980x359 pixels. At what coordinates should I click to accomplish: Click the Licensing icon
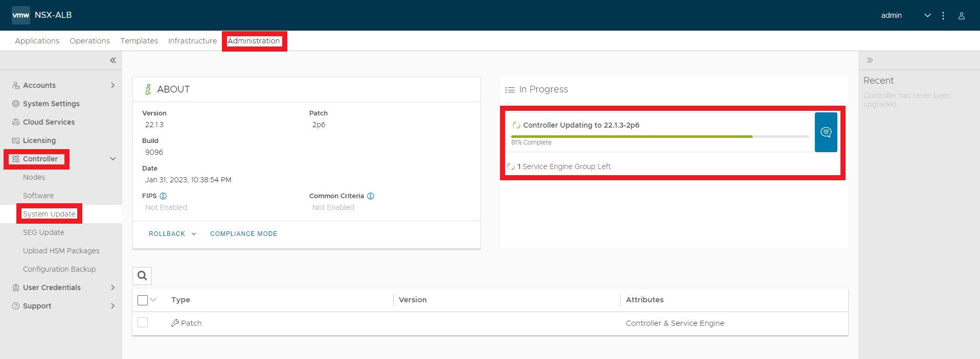coord(16,140)
